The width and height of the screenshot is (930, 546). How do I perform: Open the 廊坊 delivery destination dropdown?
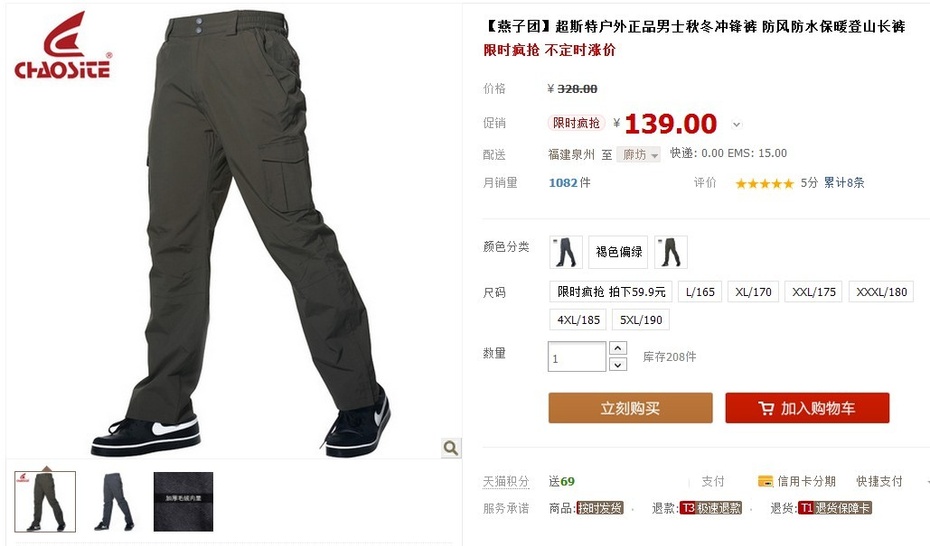[x=638, y=155]
